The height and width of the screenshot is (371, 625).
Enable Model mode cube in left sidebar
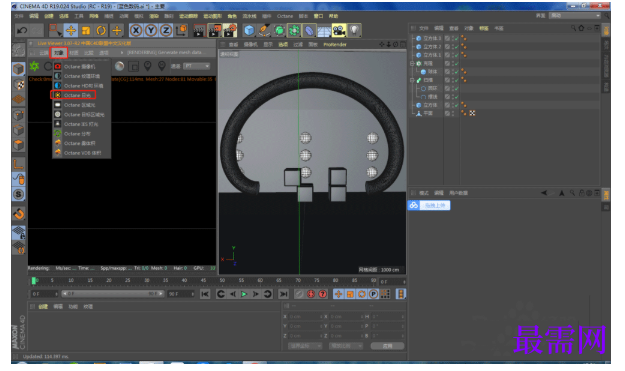[x=18, y=69]
